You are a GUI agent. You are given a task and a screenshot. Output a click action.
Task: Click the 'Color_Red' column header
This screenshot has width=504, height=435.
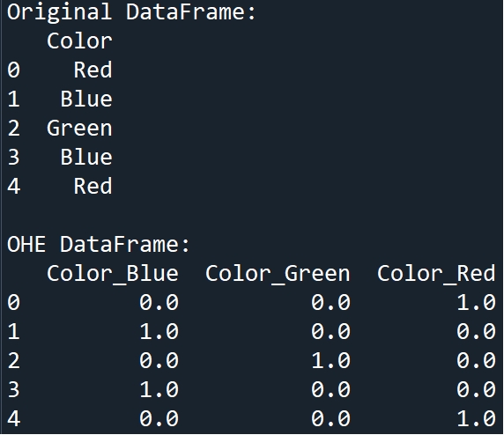click(x=436, y=274)
